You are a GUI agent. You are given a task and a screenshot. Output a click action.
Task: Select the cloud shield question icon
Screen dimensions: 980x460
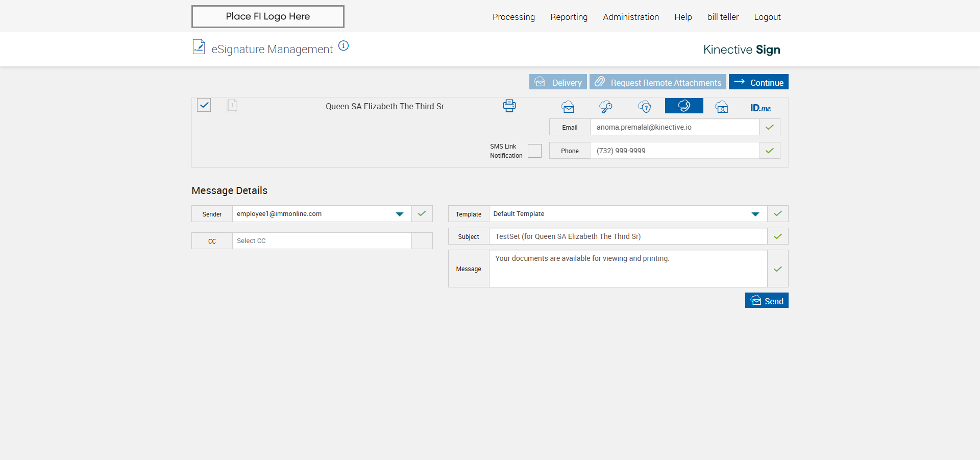pyautogui.click(x=645, y=107)
